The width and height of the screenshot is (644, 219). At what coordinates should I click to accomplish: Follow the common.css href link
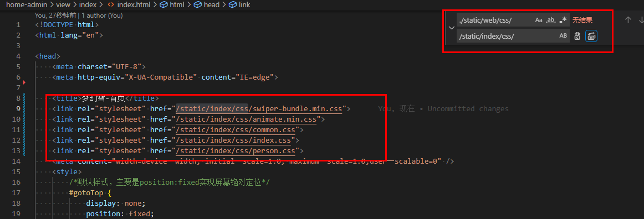(236, 130)
